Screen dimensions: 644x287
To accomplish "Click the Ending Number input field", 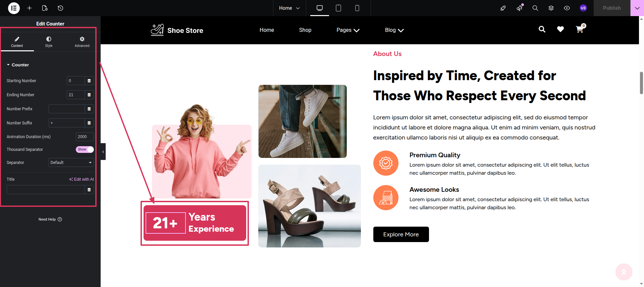I will coord(75,95).
